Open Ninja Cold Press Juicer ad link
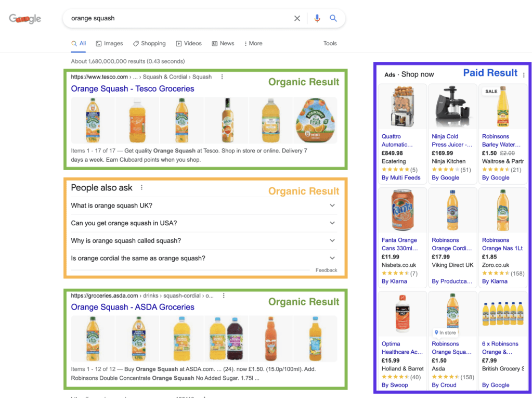Screen dimensions: 532x398 click(x=452, y=140)
